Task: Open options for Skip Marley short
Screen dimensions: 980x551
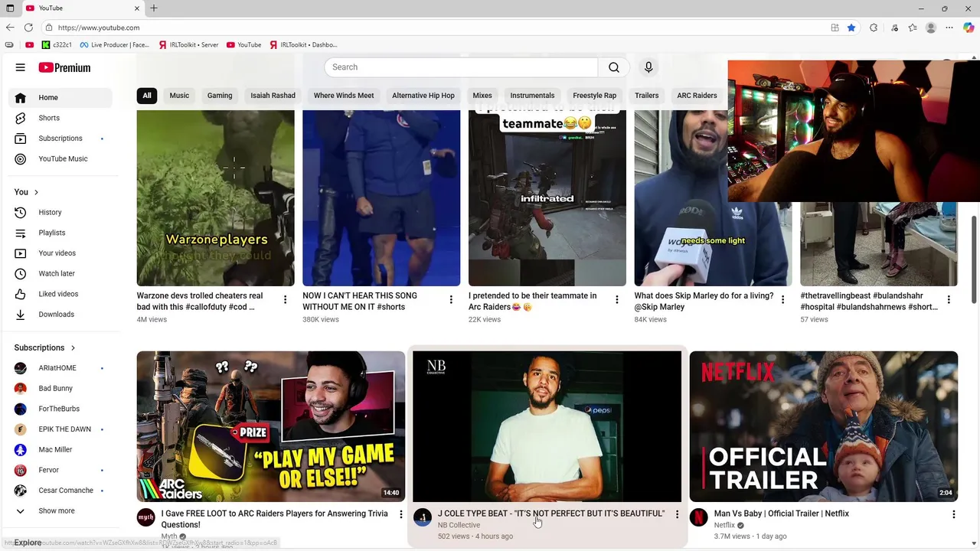Action: click(x=782, y=300)
